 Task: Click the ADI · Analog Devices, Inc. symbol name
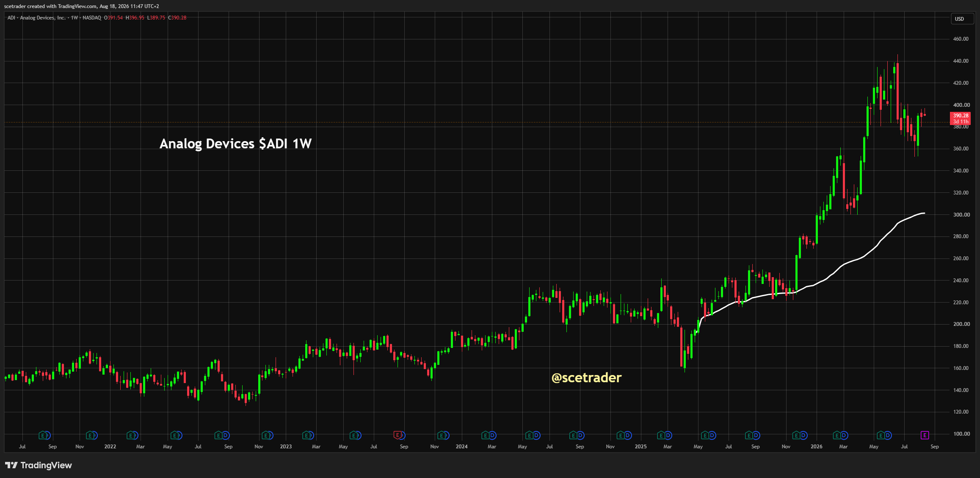tap(37, 18)
